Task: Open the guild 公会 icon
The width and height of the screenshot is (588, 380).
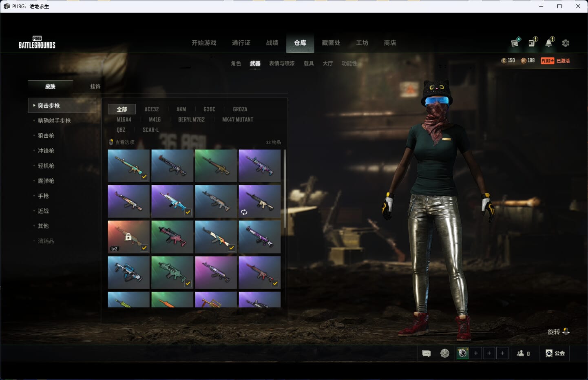Action: [549, 353]
